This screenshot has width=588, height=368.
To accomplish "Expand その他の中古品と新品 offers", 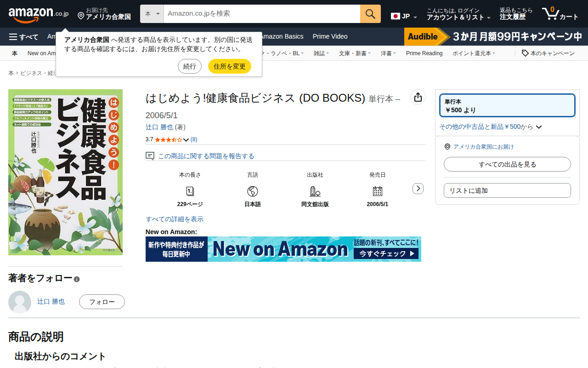I will (491, 126).
